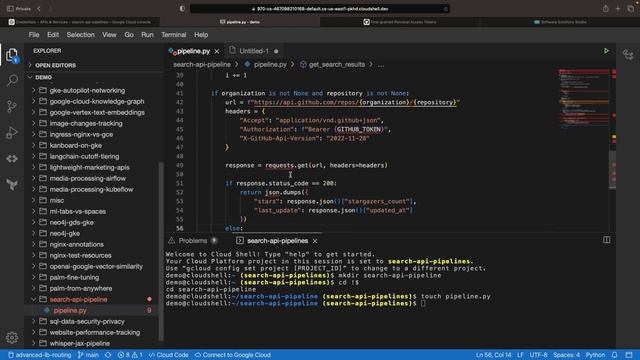Screen dimensions: 640x360
Task: Open the Run and Debug view
Action: click(x=12, y=132)
